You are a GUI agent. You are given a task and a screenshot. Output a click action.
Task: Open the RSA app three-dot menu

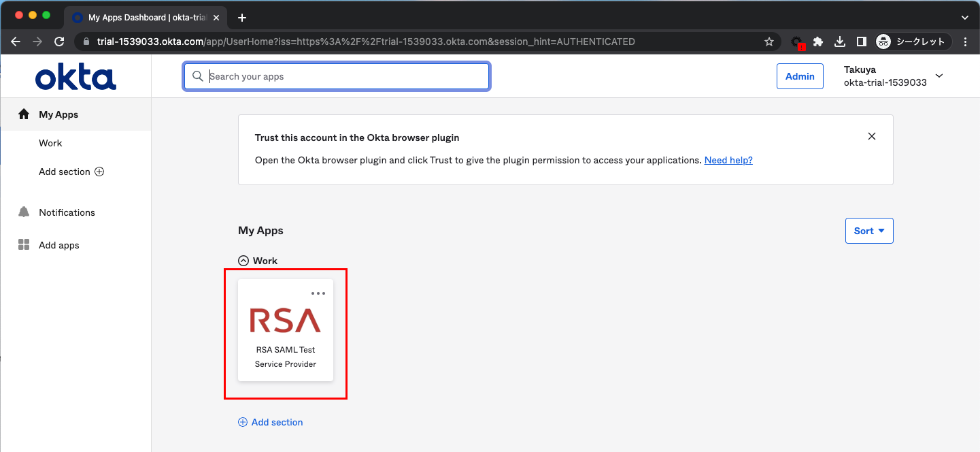[318, 293]
